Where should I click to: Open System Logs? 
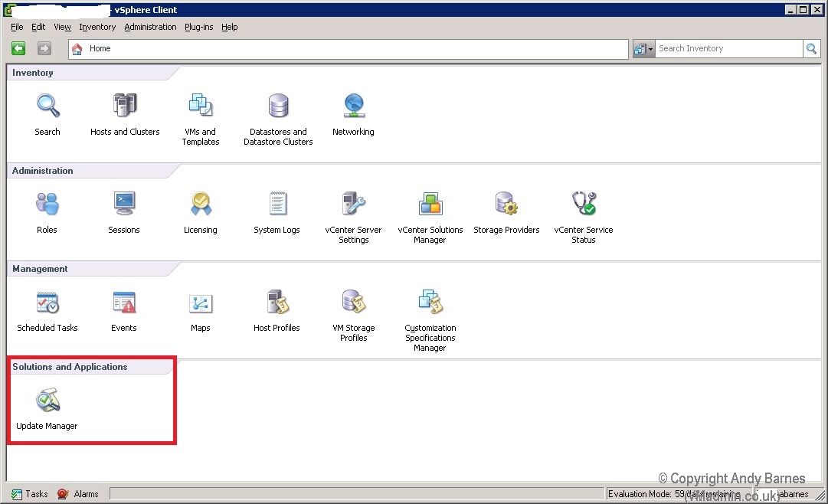[x=277, y=204]
